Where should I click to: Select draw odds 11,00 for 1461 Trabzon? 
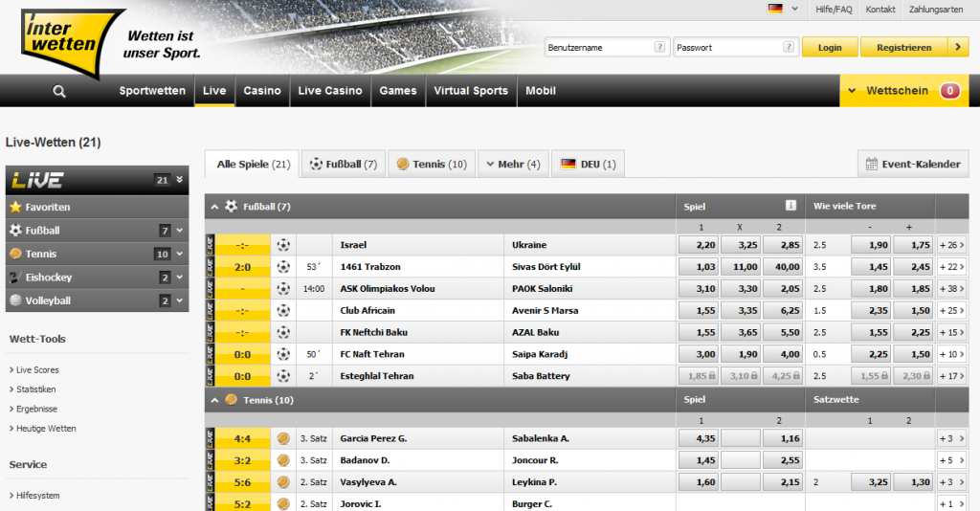pyautogui.click(x=740, y=267)
